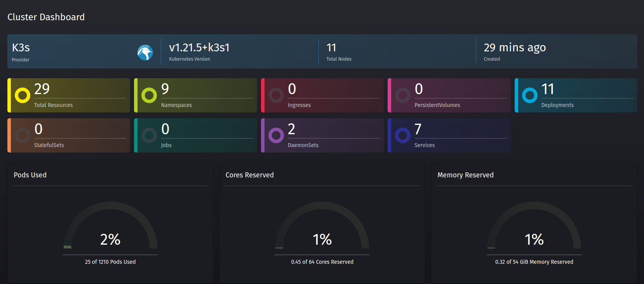The image size is (644, 284).
Task: Click the version text v1.21.5+k3s1
Action: click(199, 47)
